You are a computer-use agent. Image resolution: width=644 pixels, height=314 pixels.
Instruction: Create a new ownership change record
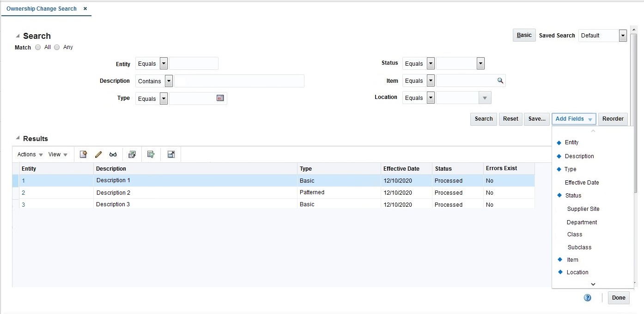[x=83, y=154]
